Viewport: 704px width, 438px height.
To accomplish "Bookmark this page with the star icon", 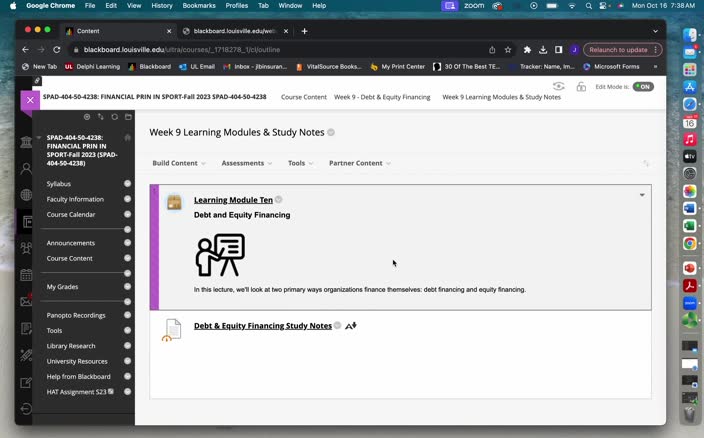I will coord(508,50).
